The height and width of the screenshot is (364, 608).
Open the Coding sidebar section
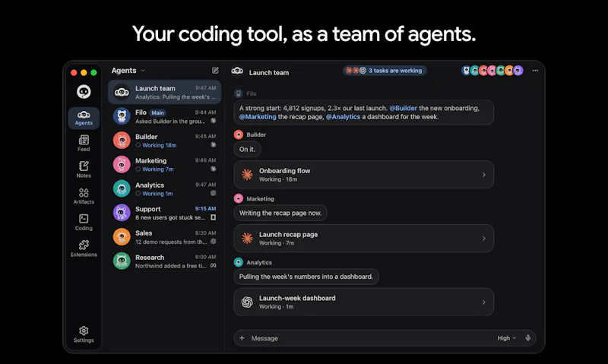point(84,223)
